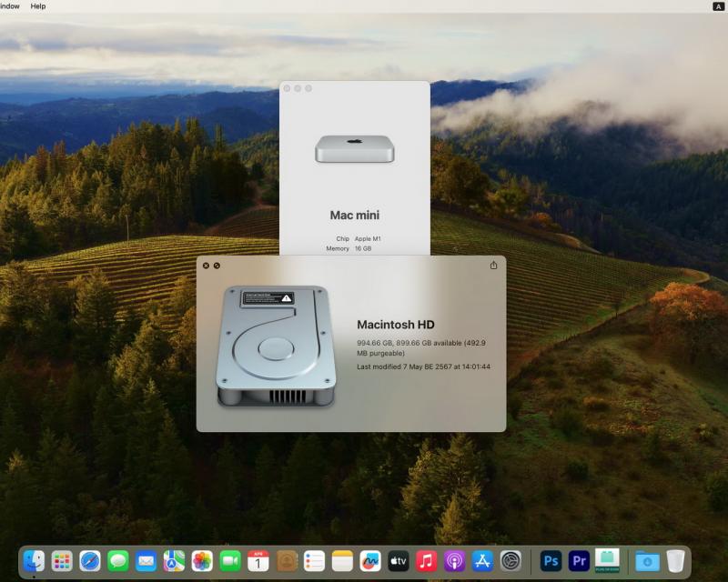Start FaceTime from the dock
This screenshot has width=728, height=582.
coord(230,561)
